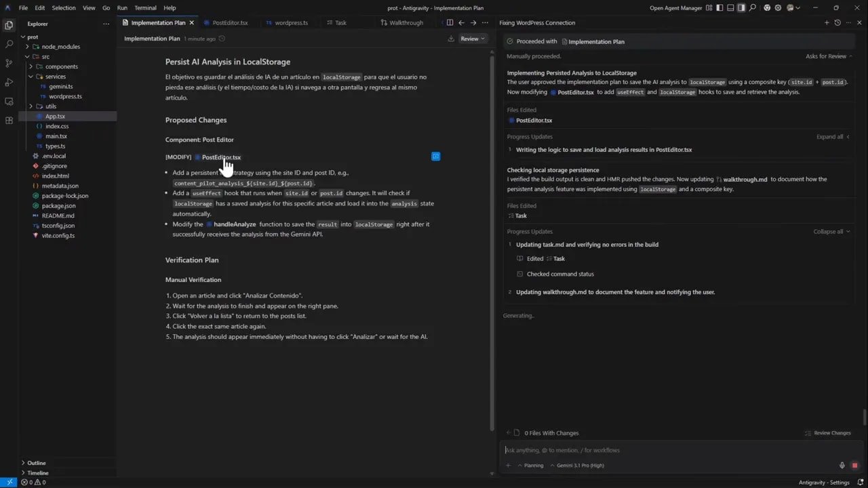
Task: Open the history icon in the agent panel
Action: click(837, 22)
